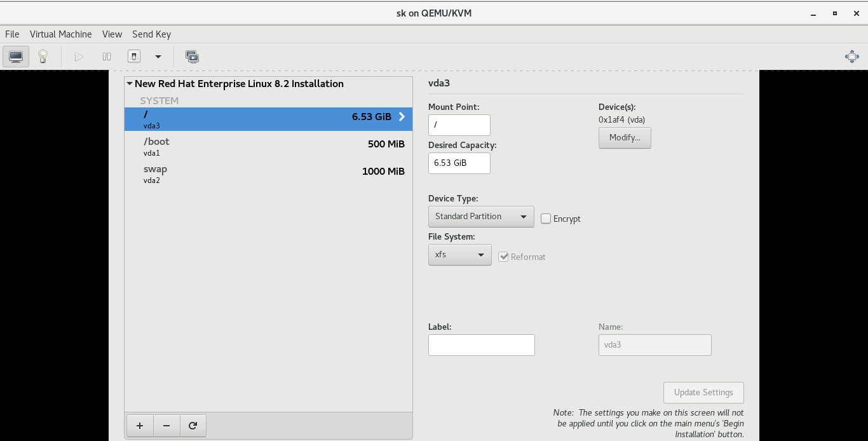Collapse the New Red Hat Enterprise Linux 8.2 Installation group
Image resolution: width=868 pixels, height=441 pixels.
click(130, 83)
